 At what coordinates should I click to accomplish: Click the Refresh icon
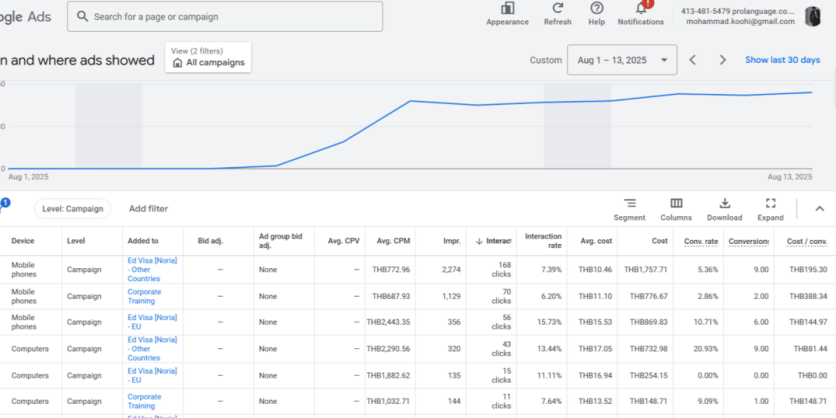(x=558, y=9)
